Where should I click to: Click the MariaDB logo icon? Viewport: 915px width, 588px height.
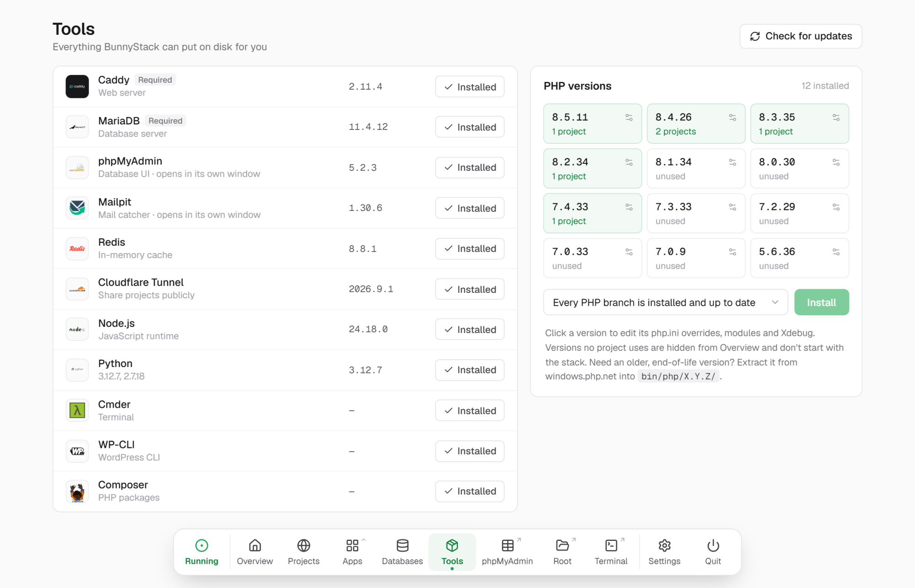click(77, 127)
